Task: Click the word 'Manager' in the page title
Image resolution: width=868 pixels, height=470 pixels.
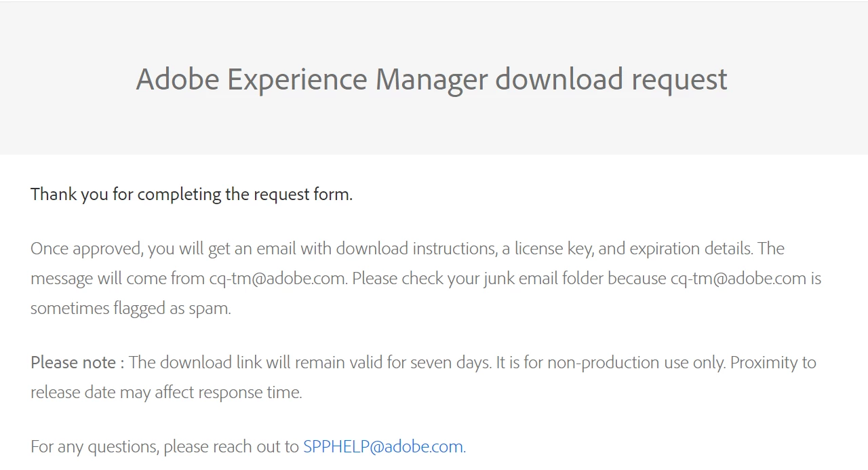Action: [x=431, y=79]
